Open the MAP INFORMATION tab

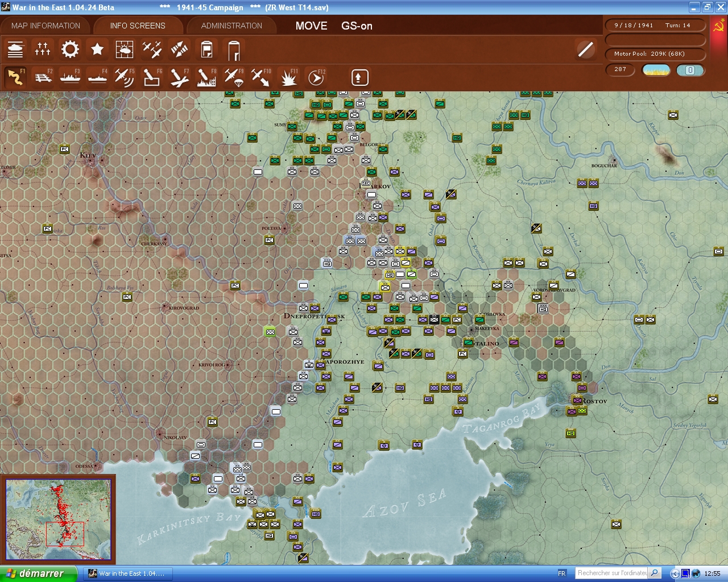pyautogui.click(x=45, y=26)
